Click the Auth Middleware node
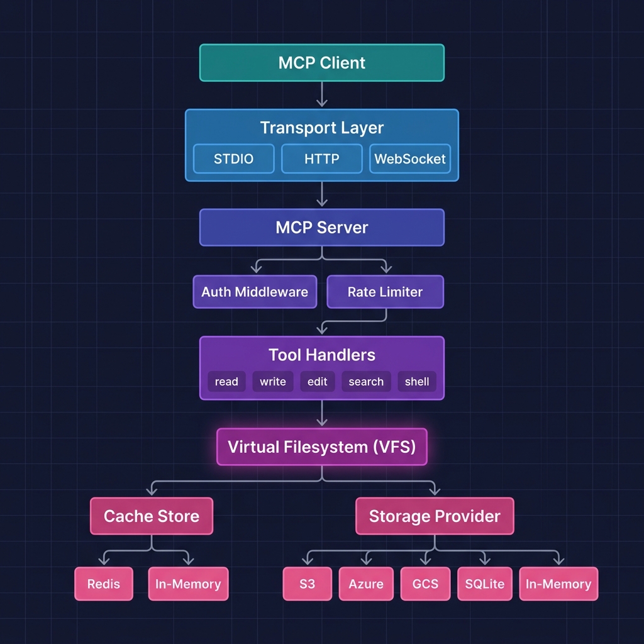This screenshot has width=644, height=644. click(255, 292)
